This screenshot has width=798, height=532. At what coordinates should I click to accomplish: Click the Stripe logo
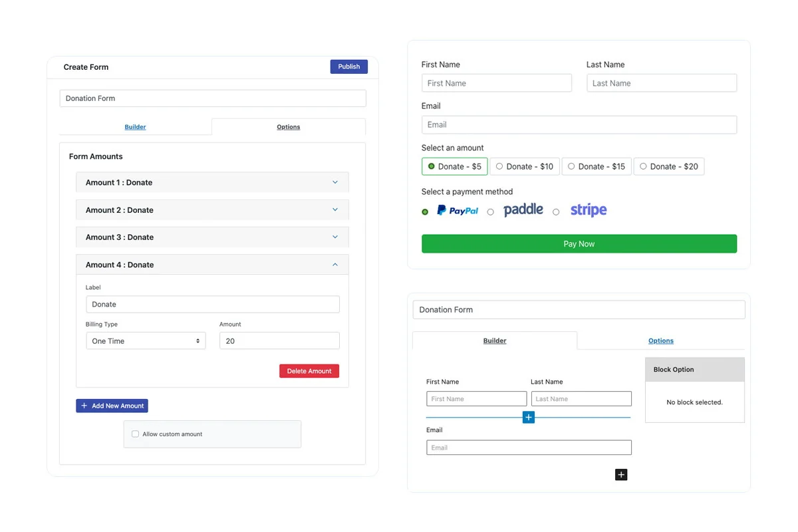pos(589,210)
